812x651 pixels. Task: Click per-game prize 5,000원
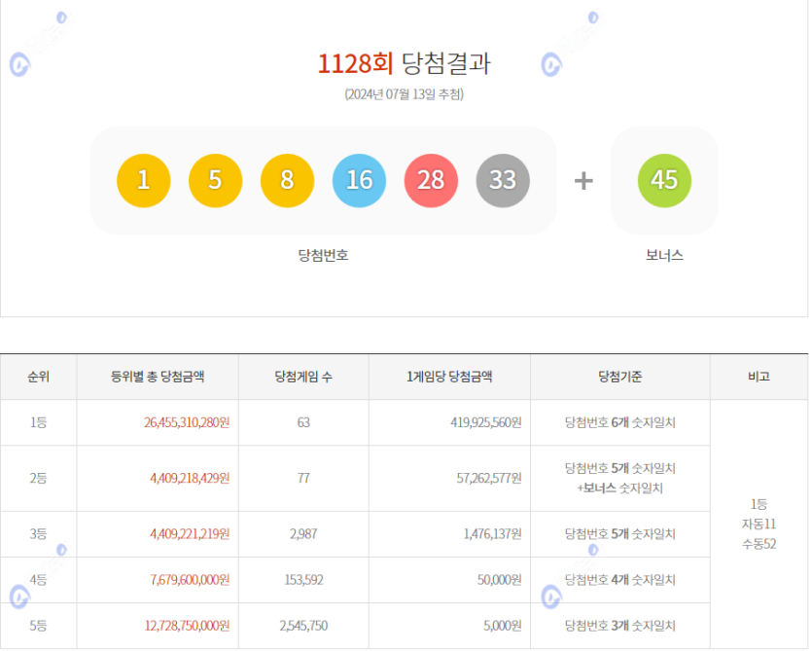tap(503, 626)
